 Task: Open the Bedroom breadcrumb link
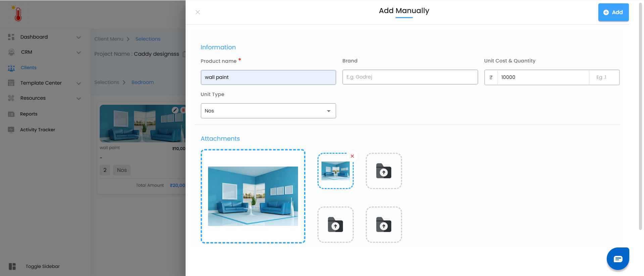pos(143,82)
